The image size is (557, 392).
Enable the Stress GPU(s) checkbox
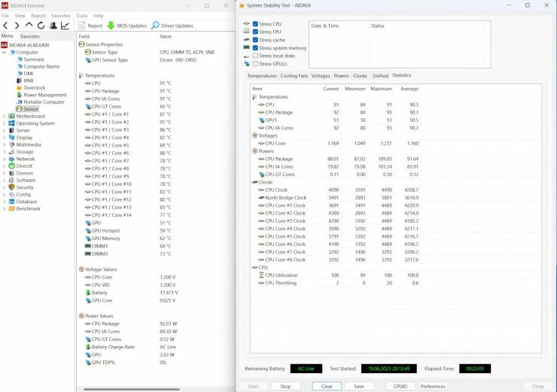point(255,64)
